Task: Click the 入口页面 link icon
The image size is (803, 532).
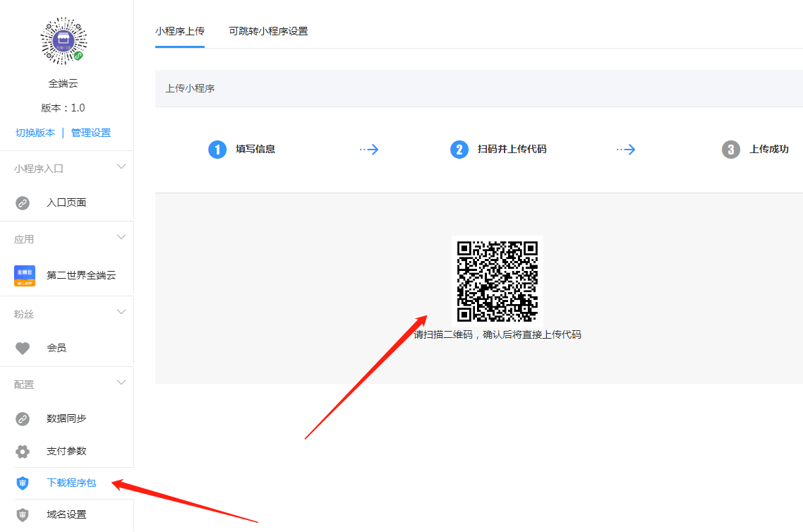Action: (x=23, y=202)
